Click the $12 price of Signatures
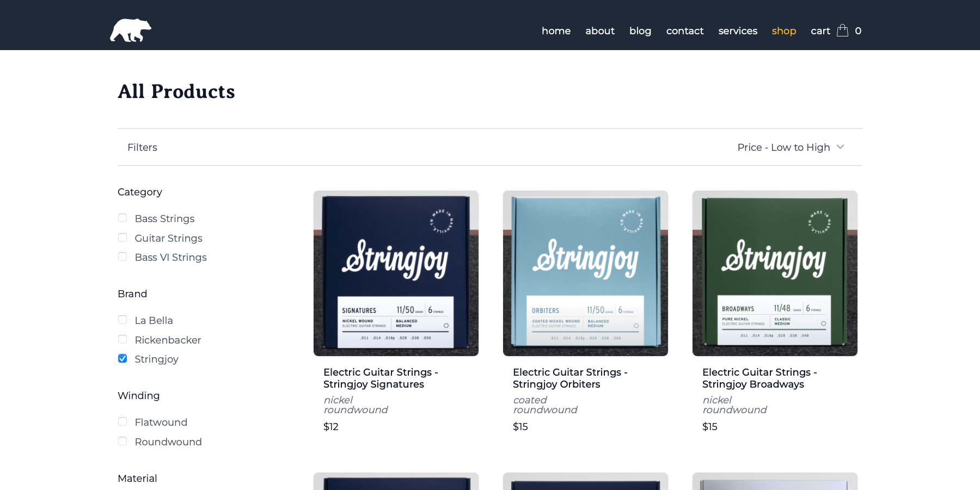 pos(331,427)
